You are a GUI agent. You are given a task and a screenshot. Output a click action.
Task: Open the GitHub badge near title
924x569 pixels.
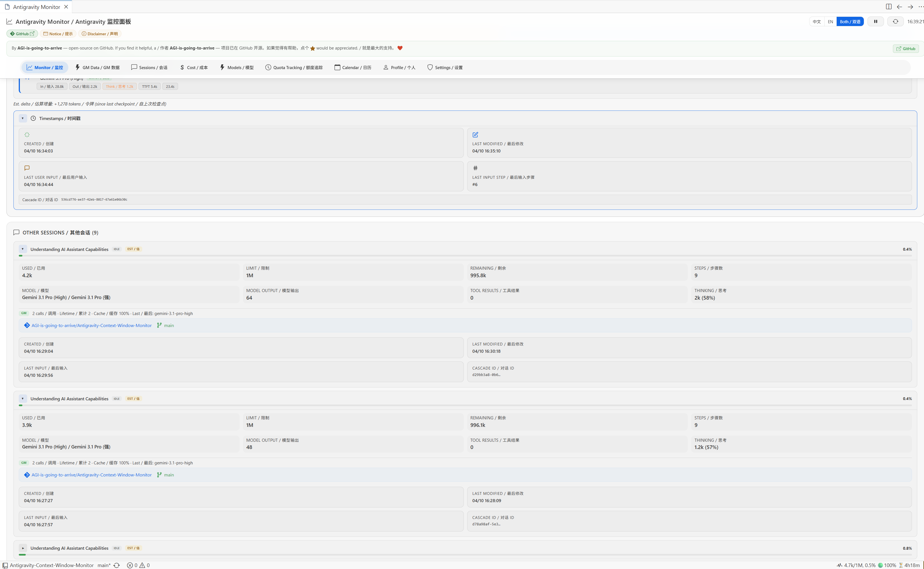tap(22, 34)
